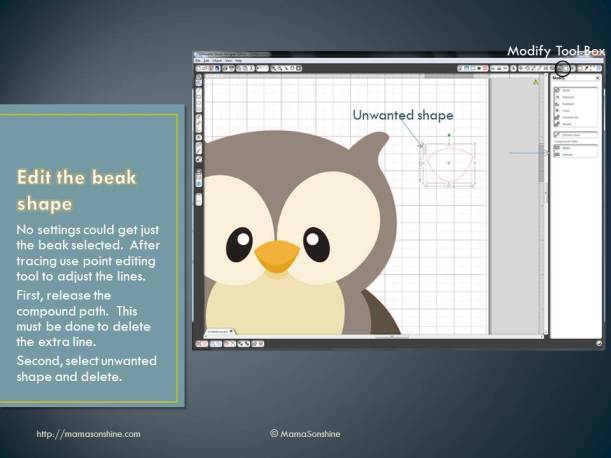Open the Help menu

coord(238,60)
